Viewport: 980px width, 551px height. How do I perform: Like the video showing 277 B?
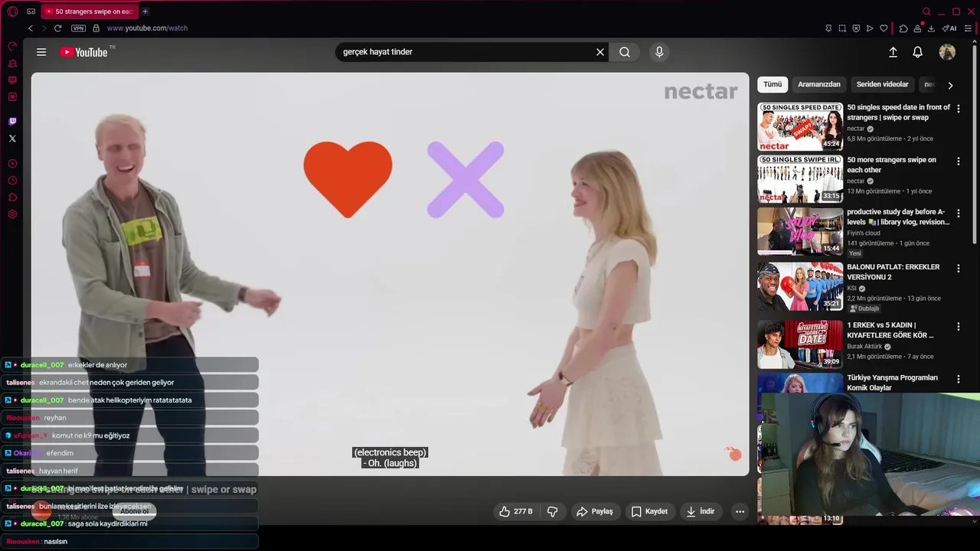[x=515, y=511]
